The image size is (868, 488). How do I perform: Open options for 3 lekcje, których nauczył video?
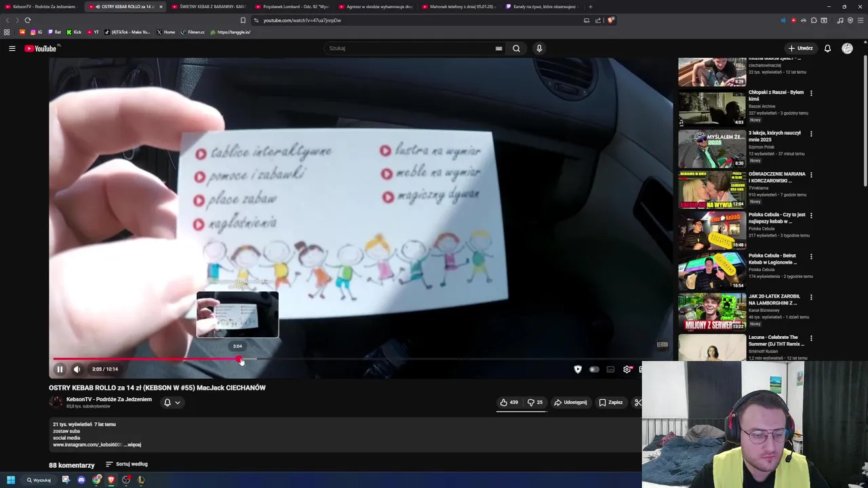point(811,134)
